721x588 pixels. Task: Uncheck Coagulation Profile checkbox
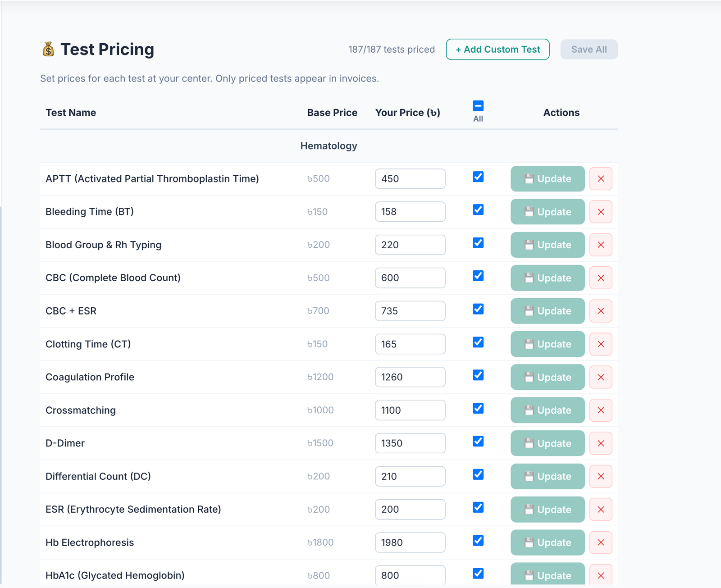(x=478, y=375)
